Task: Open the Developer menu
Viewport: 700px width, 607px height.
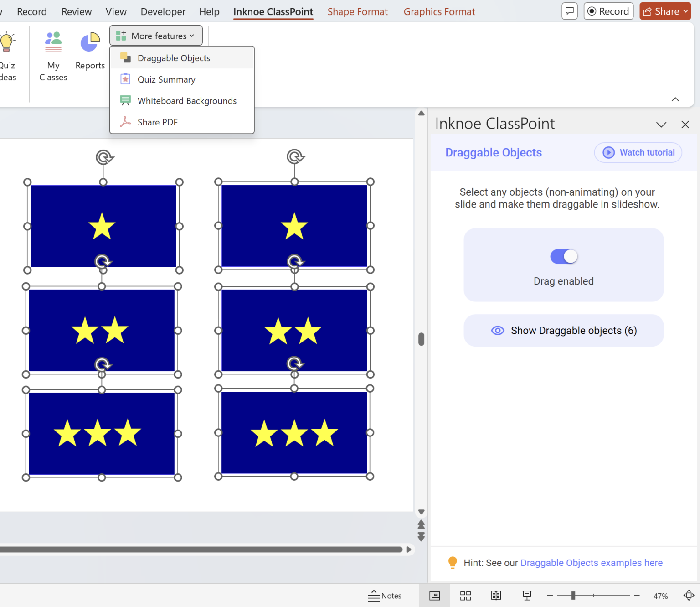Action: click(x=163, y=11)
